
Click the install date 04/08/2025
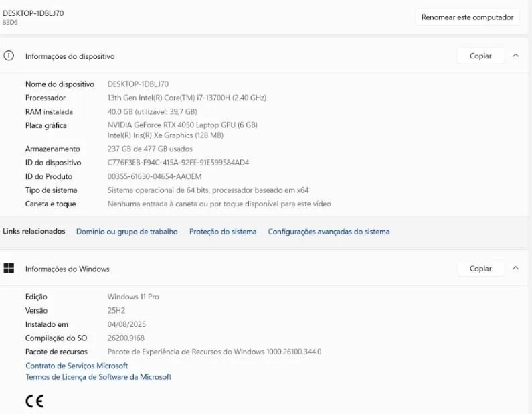126,324
